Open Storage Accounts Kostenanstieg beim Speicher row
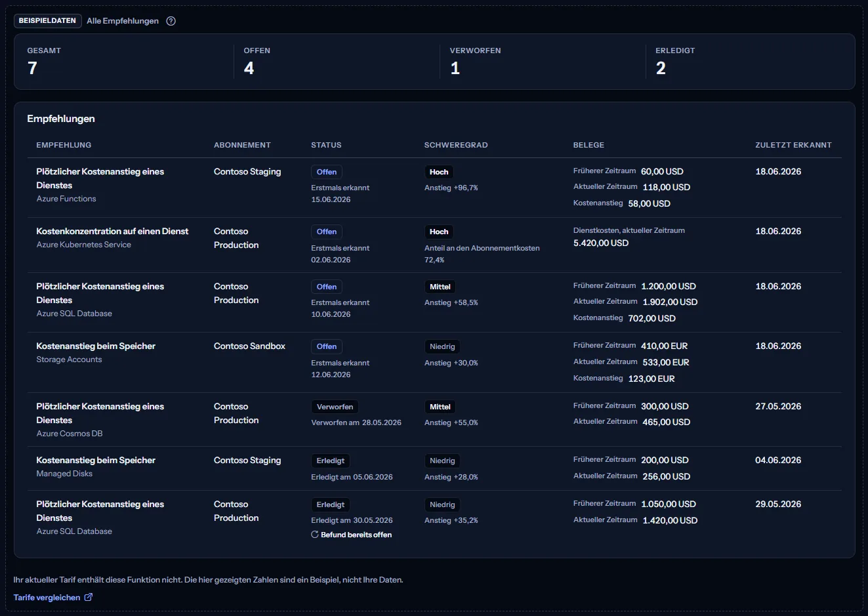This screenshot has width=868, height=616. (x=434, y=363)
